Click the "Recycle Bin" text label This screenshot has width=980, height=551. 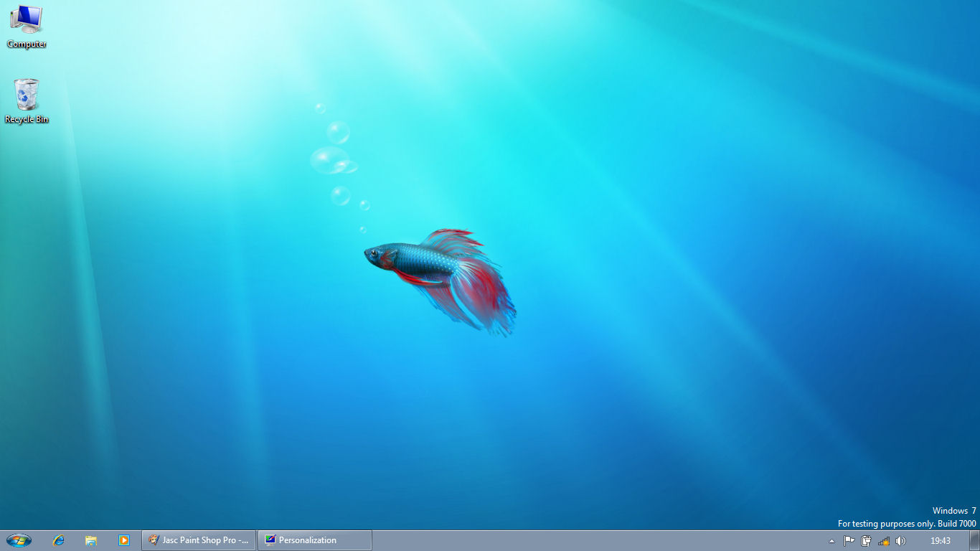tap(27, 120)
